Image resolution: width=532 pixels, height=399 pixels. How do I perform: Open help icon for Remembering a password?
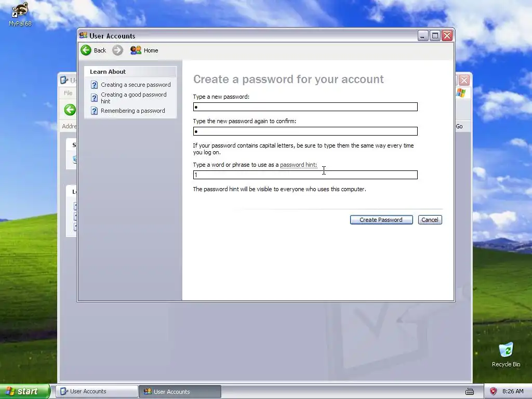[x=95, y=111]
